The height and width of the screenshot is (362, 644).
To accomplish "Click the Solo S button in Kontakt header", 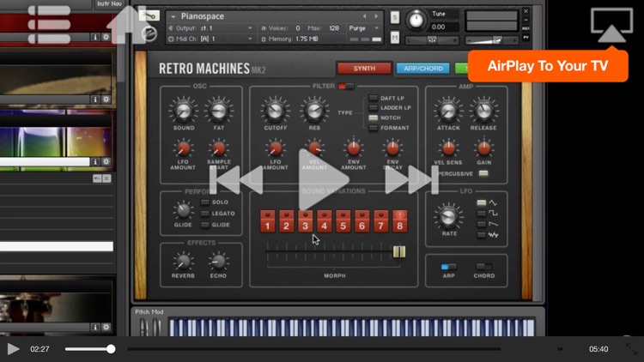I will [x=395, y=17].
